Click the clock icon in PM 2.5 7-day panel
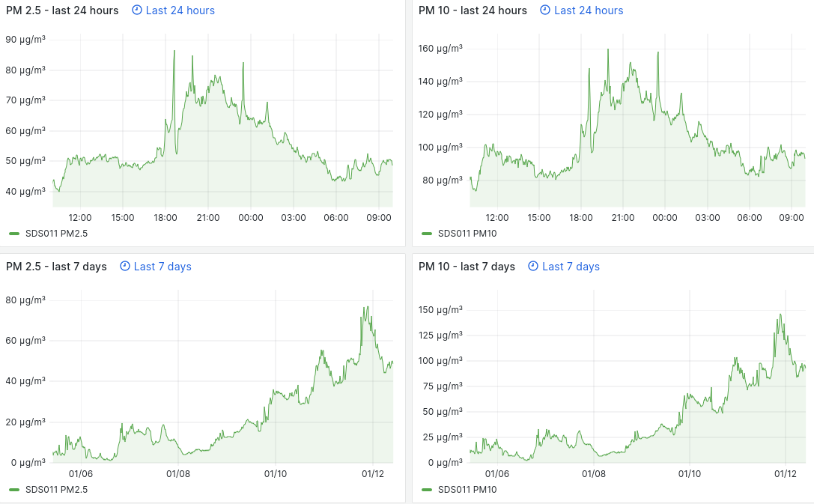The height and width of the screenshot is (504, 814). click(x=125, y=267)
